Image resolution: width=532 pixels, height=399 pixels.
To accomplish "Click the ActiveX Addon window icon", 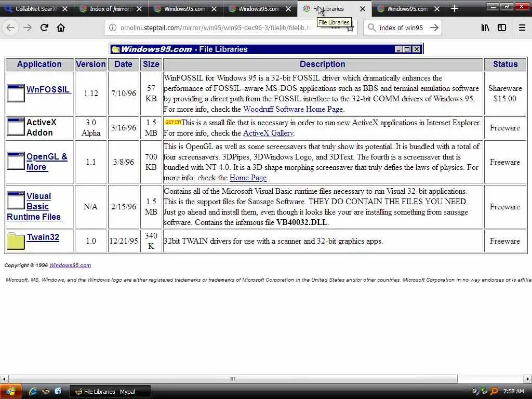I will 16,127.
